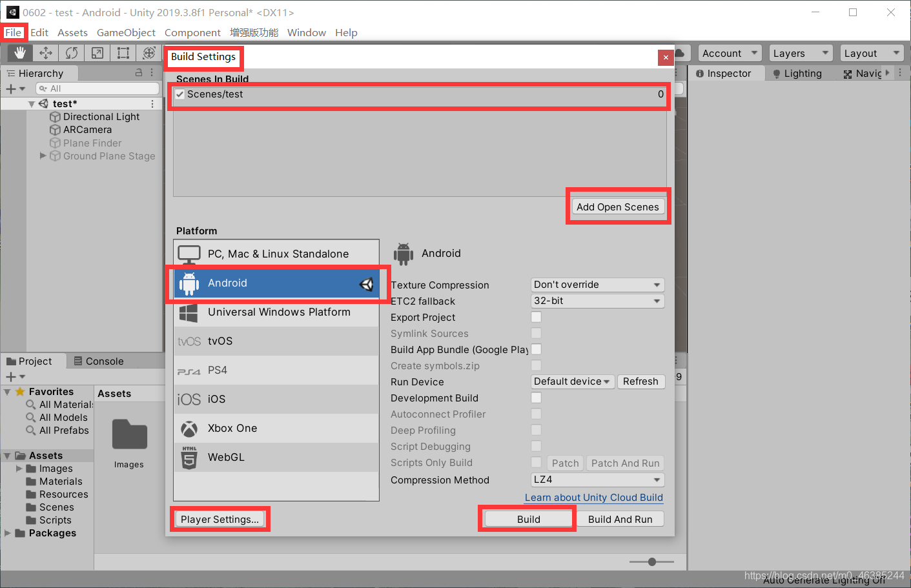This screenshot has width=911, height=588.
Task: Select the iOS platform
Action: 276,400
